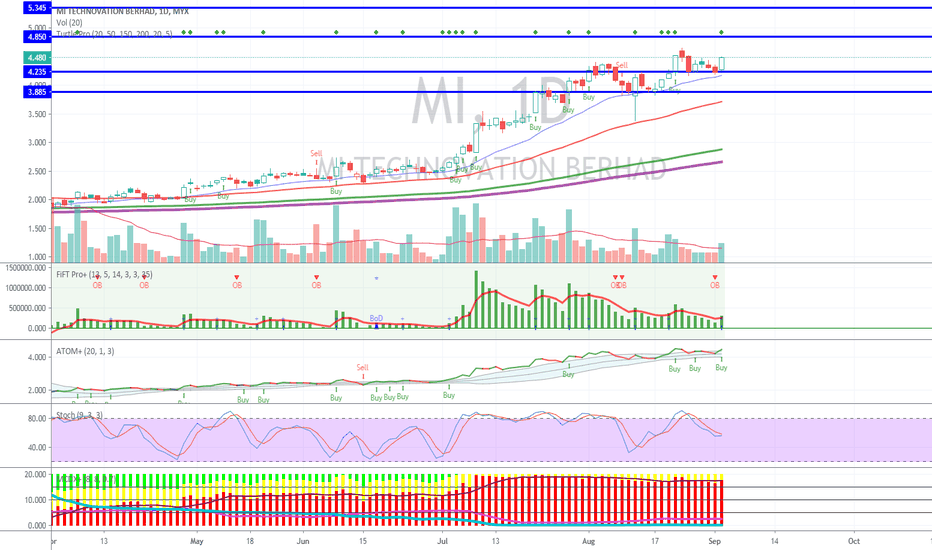Select the May date on time axis
Screen dimensions: 932x550
[197, 541]
